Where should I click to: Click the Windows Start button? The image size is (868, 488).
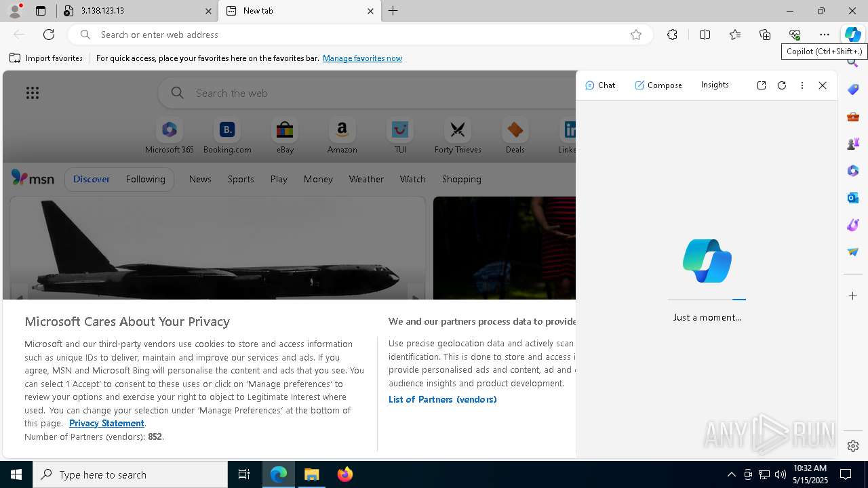[x=16, y=474]
